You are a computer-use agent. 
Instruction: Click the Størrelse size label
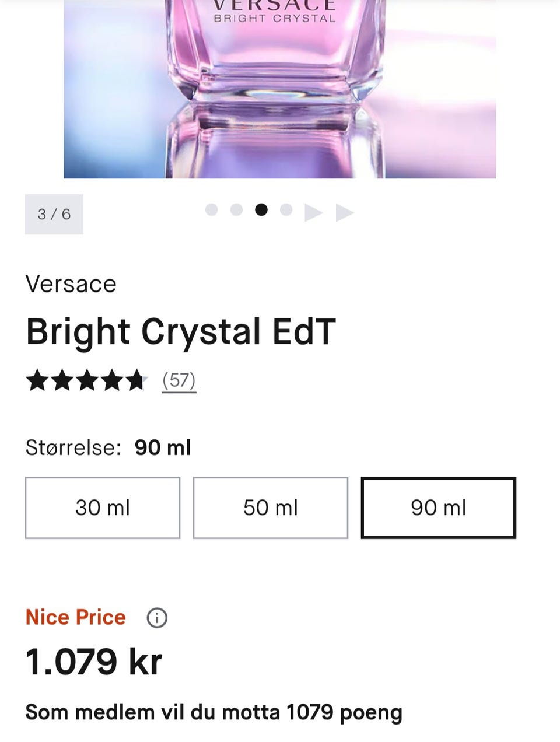click(73, 447)
